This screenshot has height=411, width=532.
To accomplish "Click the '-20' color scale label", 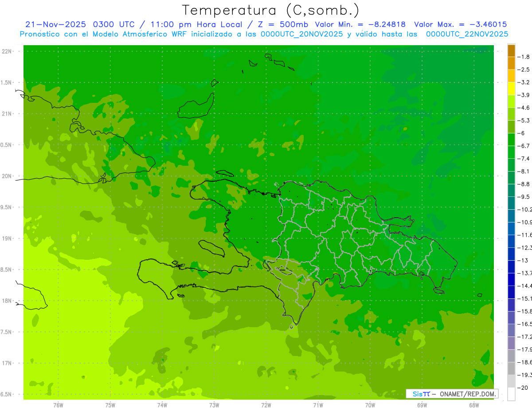I will pyautogui.click(x=523, y=388).
